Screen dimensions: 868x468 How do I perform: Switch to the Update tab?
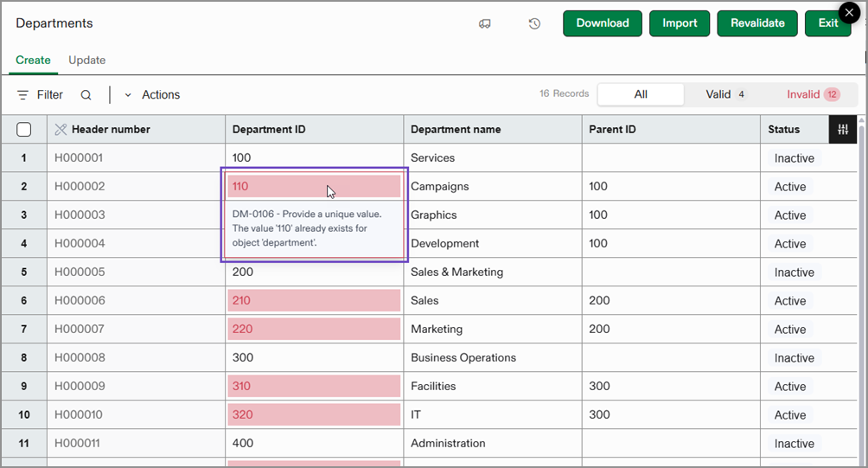86,61
